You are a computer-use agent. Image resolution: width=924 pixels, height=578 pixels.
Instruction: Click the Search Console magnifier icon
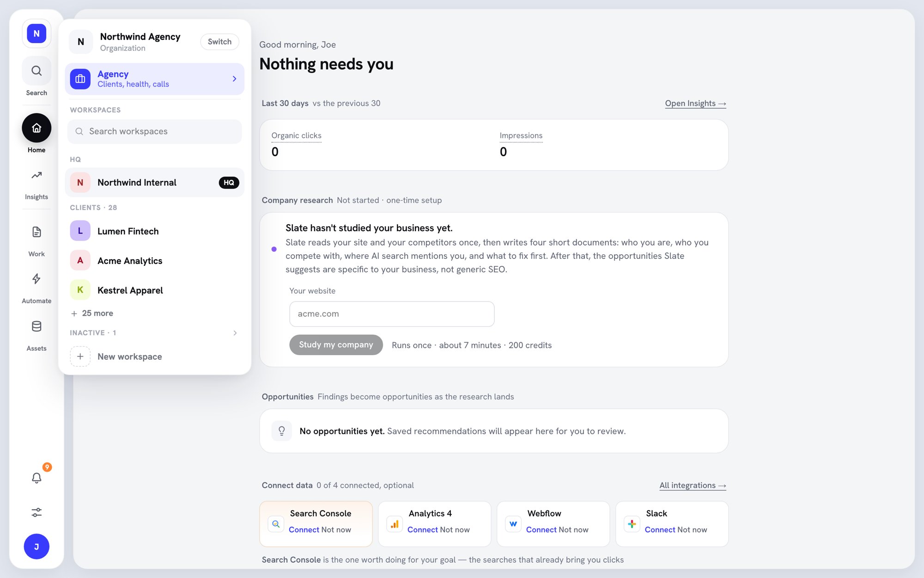pyautogui.click(x=276, y=524)
